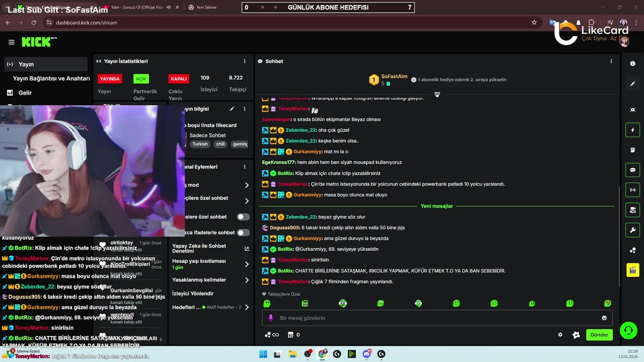The width and height of the screenshot is (644, 362).
Task: Open the chat identity badge icon beside Gönder
Action: (x=576, y=335)
